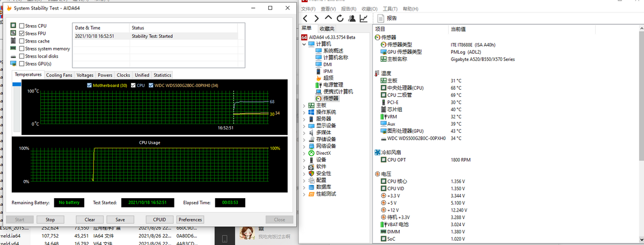The image size is (644, 245).
Task: Toggle Stress GPU(s) checkbox
Action: [x=21, y=63]
